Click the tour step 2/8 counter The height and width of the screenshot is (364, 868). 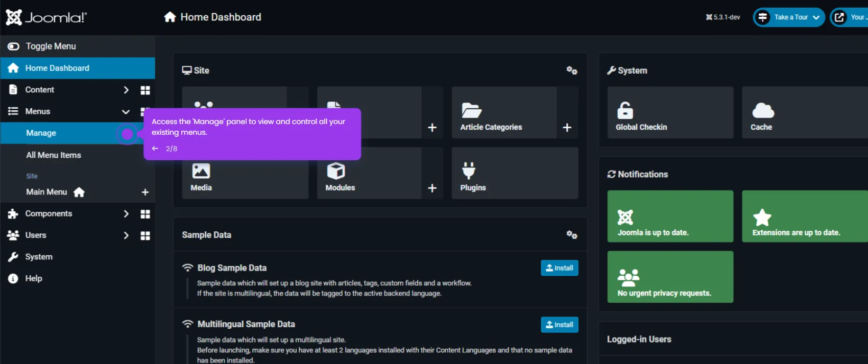pos(172,149)
